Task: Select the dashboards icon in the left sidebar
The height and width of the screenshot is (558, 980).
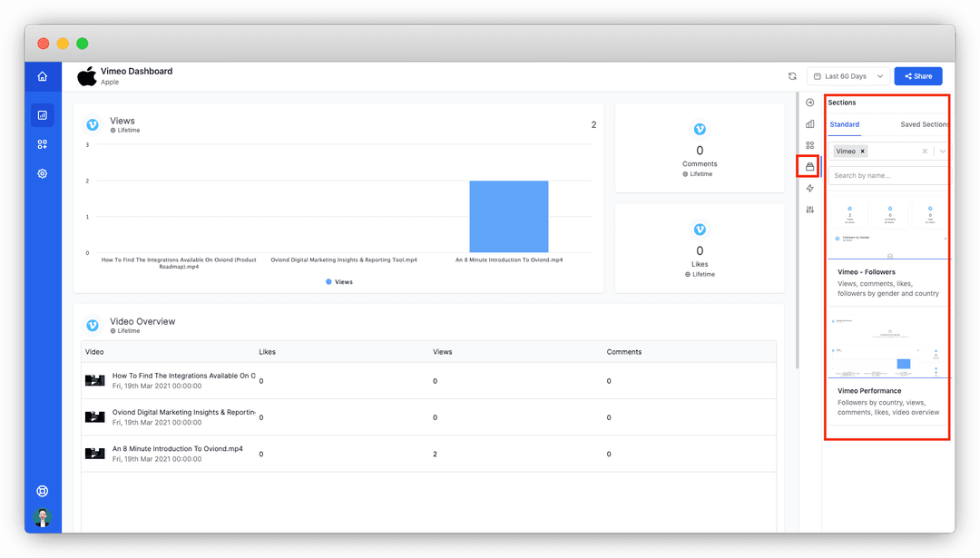Action: [x=43, y=115]
